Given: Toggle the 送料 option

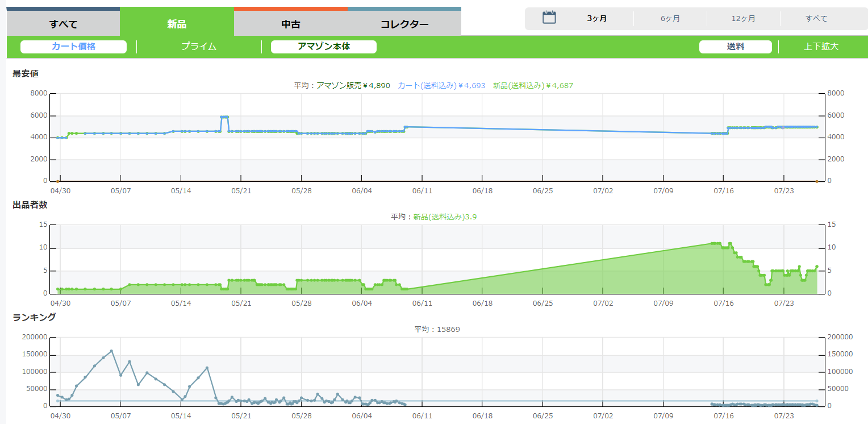Looking at the screenshot, I should point(735,47).
